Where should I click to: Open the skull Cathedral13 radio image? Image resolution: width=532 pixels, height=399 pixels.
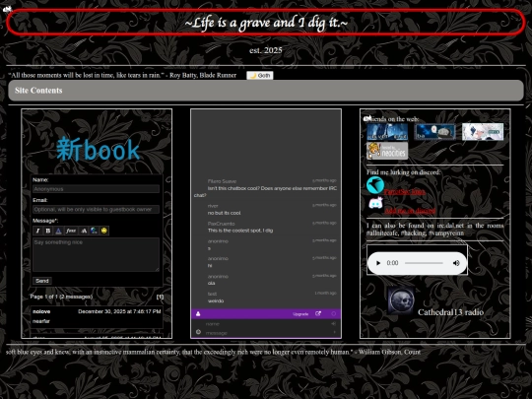coord(401,300)
